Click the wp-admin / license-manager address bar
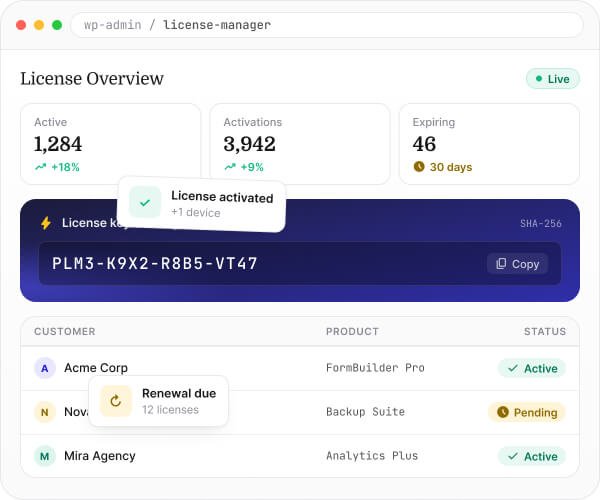 tap(327, 25)
